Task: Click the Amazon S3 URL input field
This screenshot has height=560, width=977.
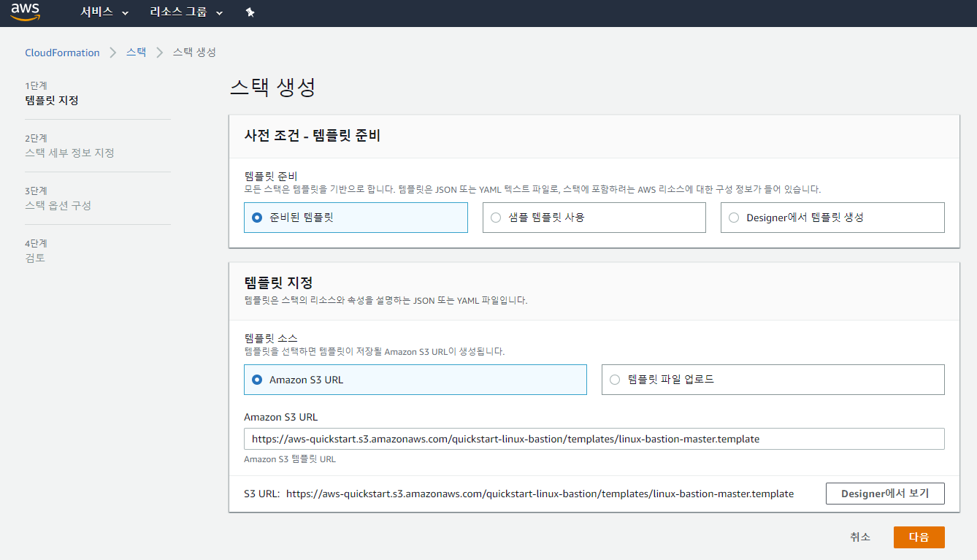Action: pos(594,439)
